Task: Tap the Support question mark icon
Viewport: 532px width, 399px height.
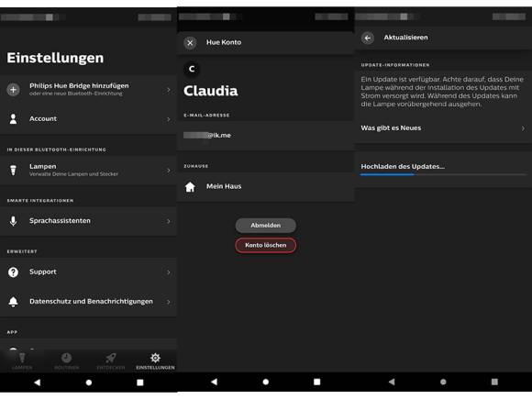Action: [x=13, y=272]
